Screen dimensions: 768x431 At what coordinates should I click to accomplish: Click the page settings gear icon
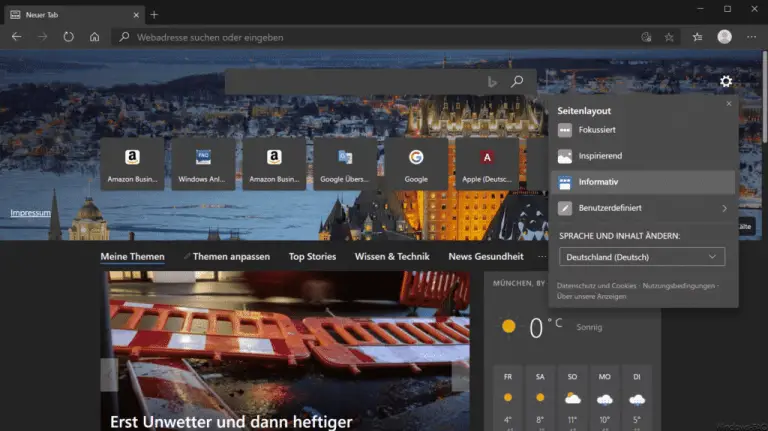click(x=726, y=81)
